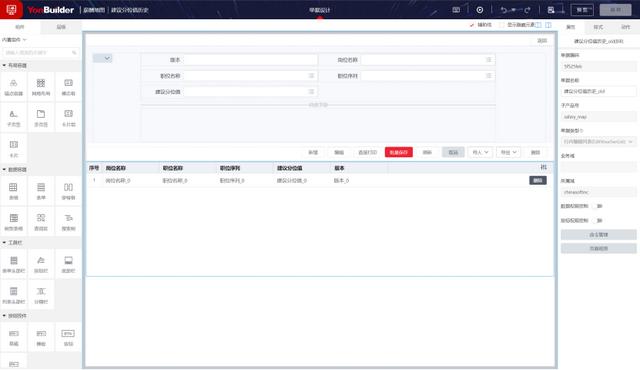
Task: Click the list icon inside the first header row's right-hand field
Action: click(x=489, y=60)
